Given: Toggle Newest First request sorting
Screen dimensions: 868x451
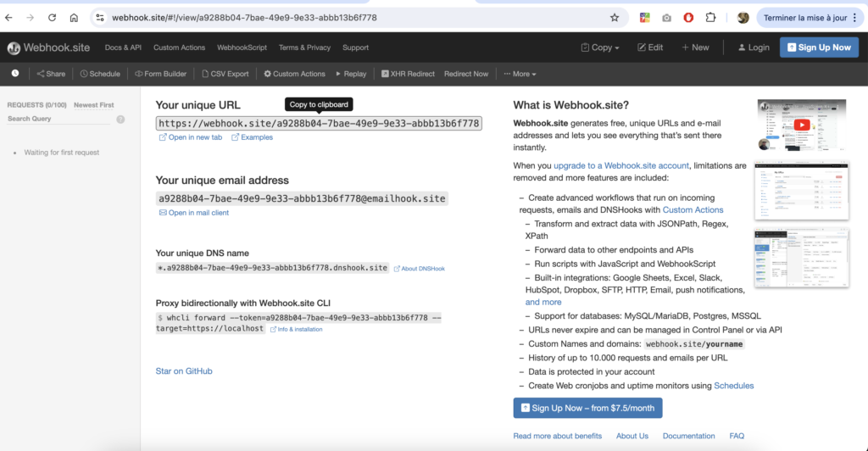Looking at the screenshot, I should (x=93, y=105).
